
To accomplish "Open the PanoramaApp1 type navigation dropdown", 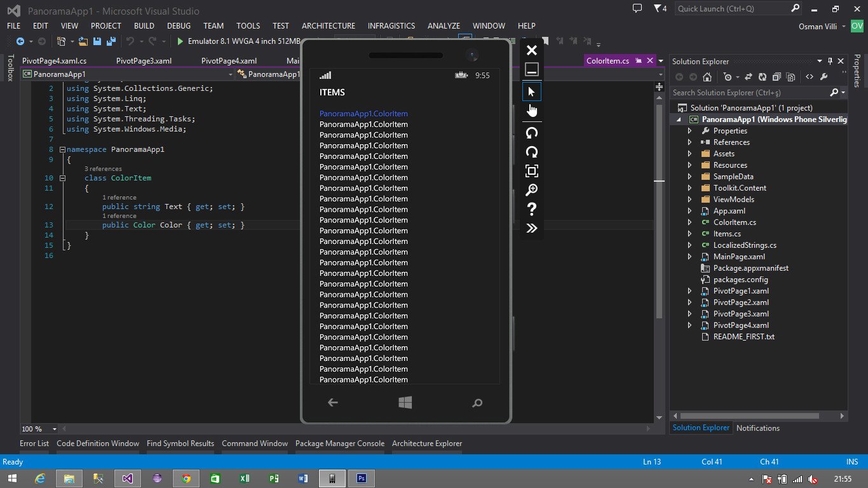I will click(230, 74).
